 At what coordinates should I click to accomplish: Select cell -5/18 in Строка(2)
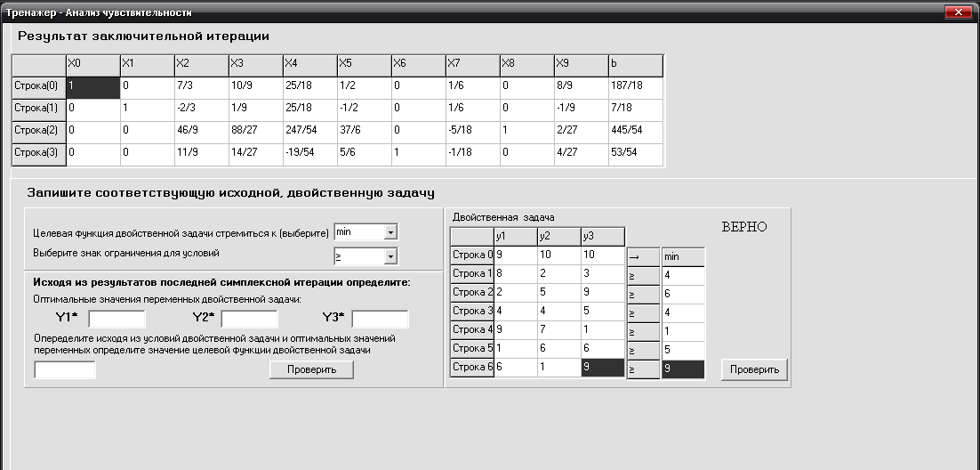point(472,133)
